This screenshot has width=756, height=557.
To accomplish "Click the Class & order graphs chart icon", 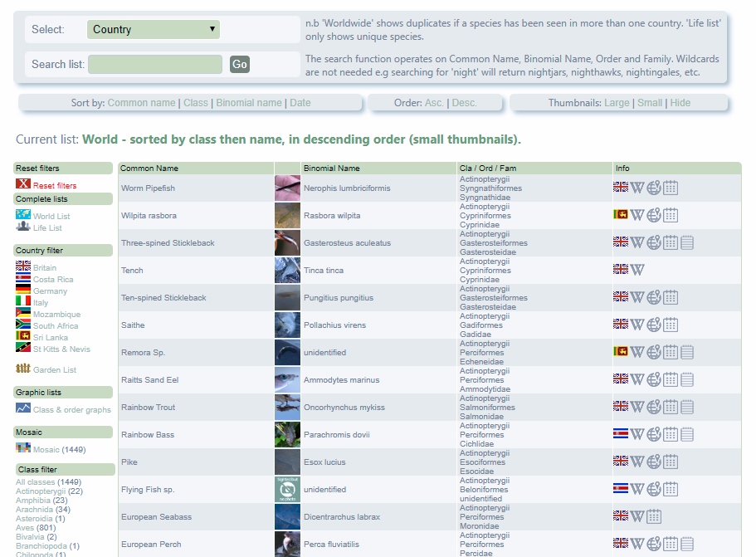I will click(23, 408).
